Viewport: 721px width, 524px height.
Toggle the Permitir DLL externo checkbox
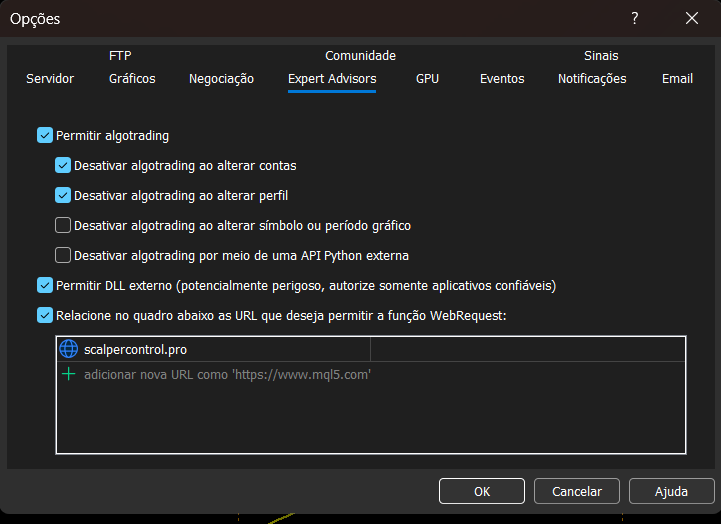[45, 285]
